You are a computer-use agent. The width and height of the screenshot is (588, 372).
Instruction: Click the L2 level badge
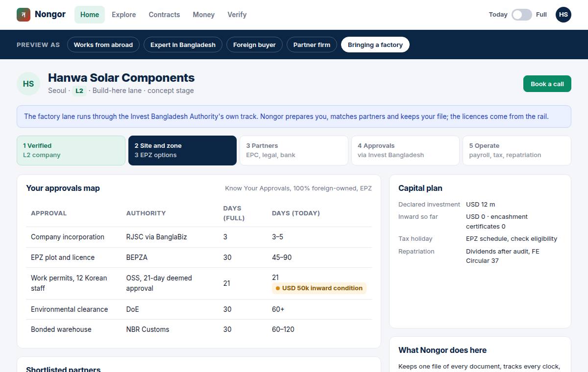(x=79, y=91)
